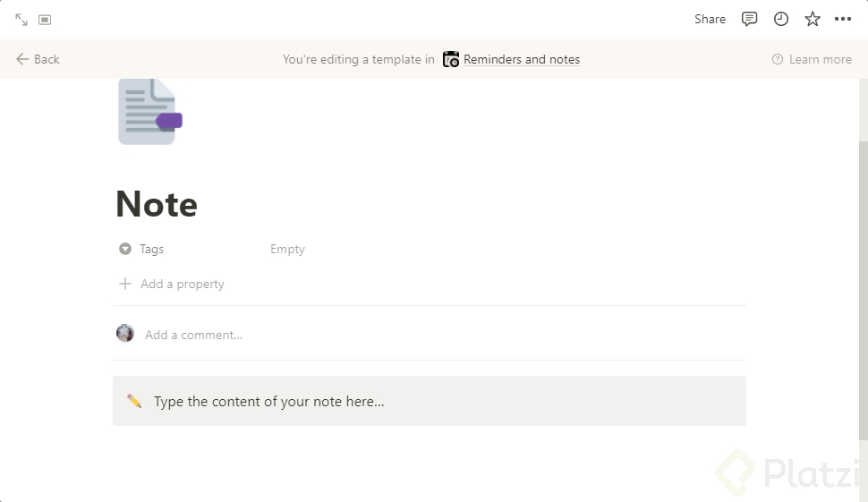This screenshot has height=502, width=868.
Task: Click the peek mode layout icon
Action: pos(45,19)
